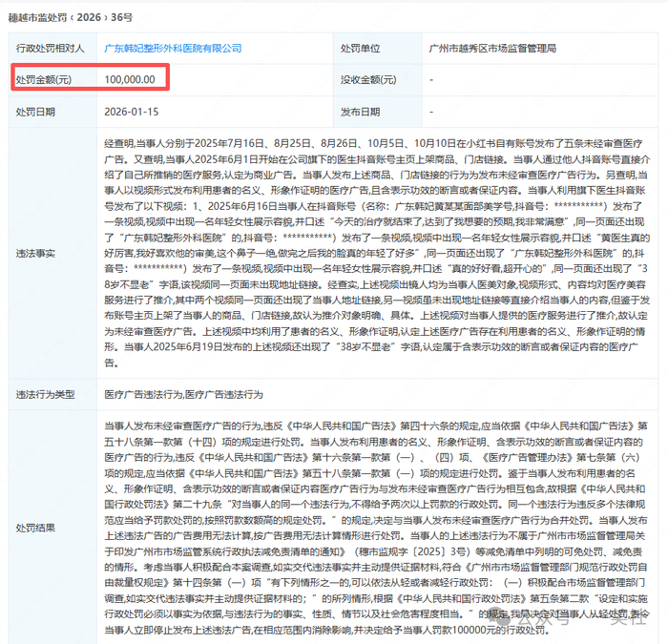Click the 处罚结果 row label
This screenshot has height=644, width=668.
pyautogui.click(x=35, y=529)
